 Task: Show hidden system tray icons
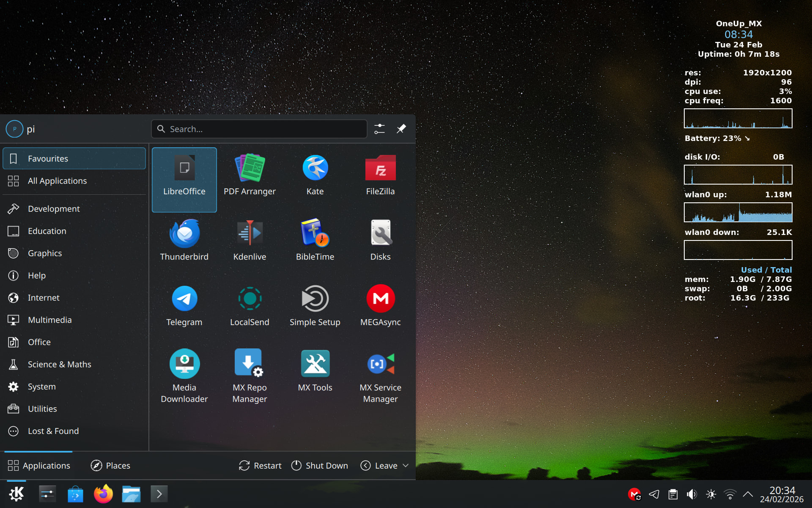click(748, 494)
